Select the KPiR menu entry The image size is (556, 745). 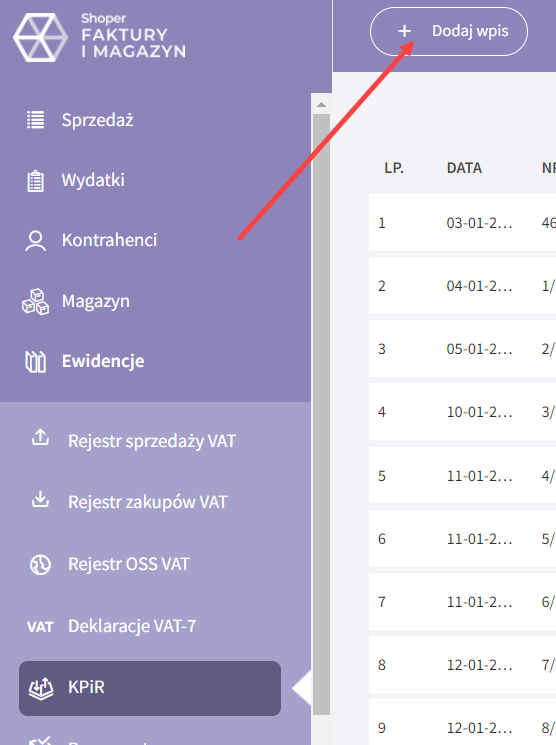pyautogui.click(x=150, y=688)
